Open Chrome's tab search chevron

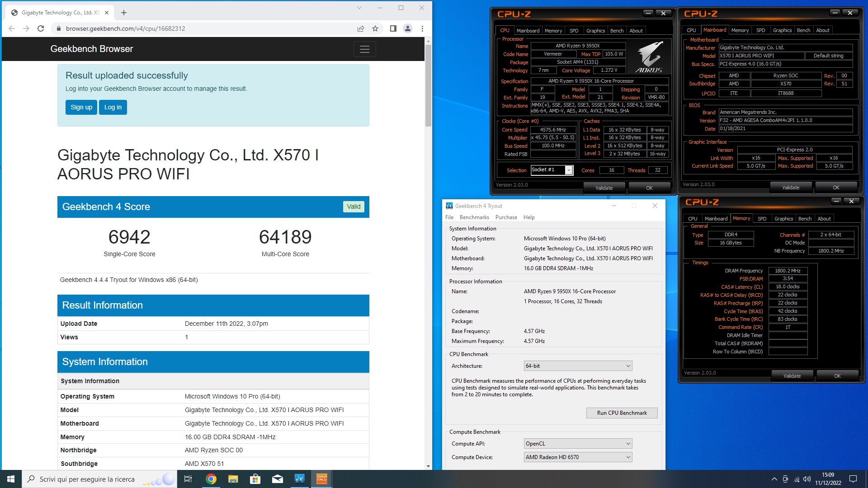click(359, 8)
